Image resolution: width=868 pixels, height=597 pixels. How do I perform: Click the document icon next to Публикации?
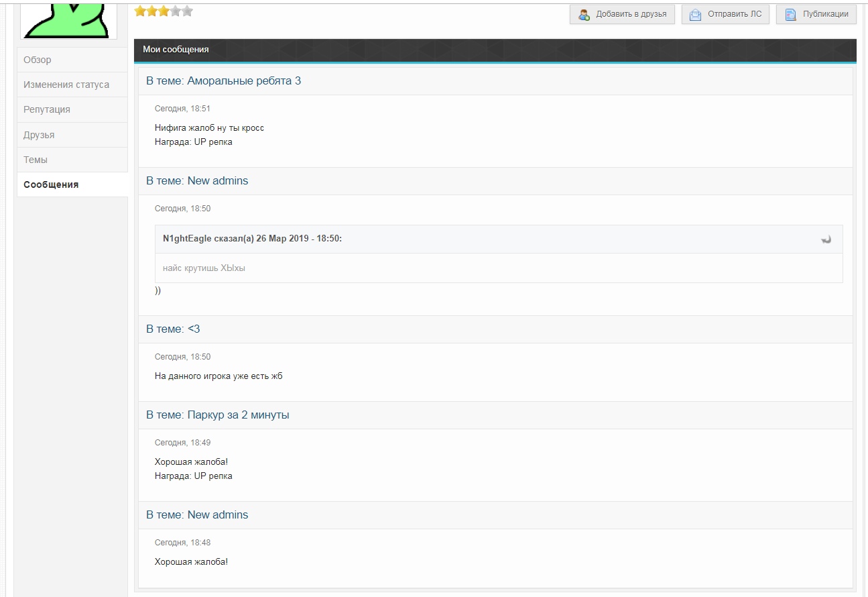click(791, 14)
